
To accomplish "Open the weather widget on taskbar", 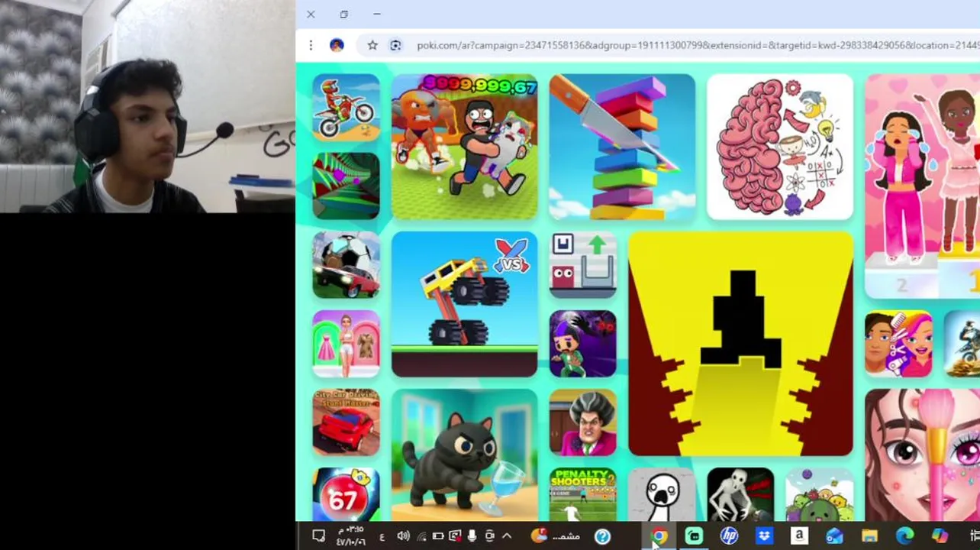I will tap(556, 536).
